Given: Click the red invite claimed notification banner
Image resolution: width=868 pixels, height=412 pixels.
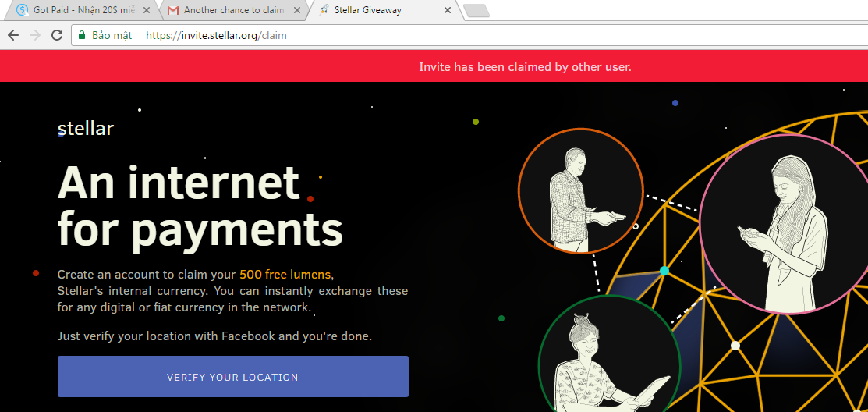Looking at the screenshot, I should click(434, 67).
